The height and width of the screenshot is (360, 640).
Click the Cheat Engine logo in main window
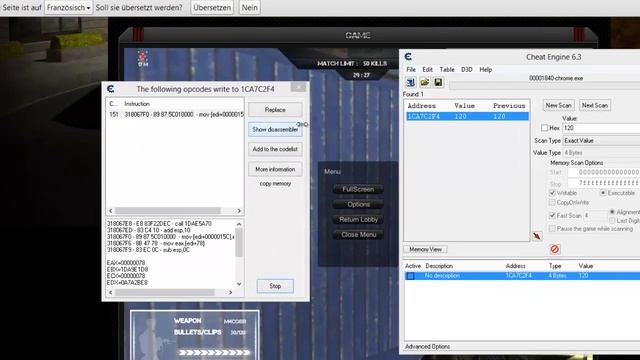click(x=408, y=57)
